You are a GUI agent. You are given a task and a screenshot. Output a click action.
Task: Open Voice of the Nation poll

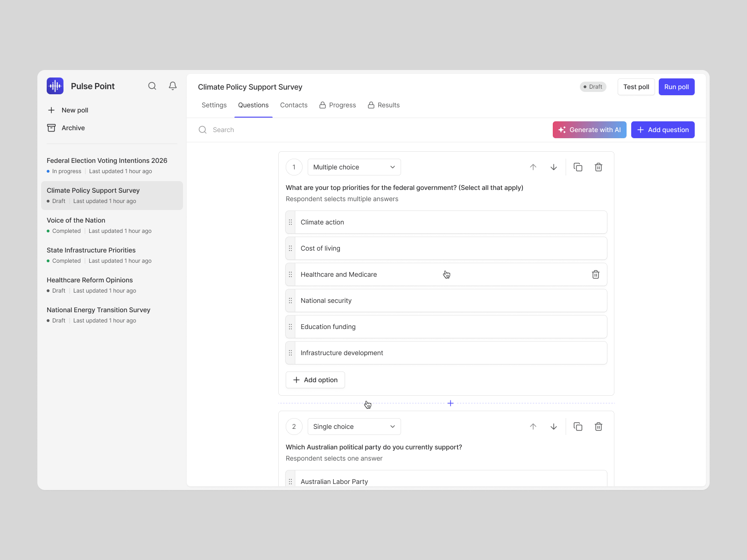point(112,225)
